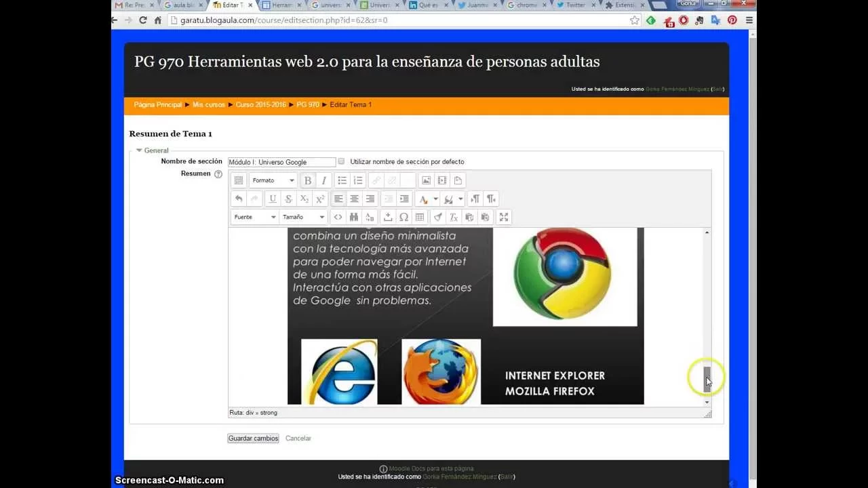This screenshot has height=488, width=868.
Task: Toggle the editor toolbar rows icon
Action: point(239,180)
